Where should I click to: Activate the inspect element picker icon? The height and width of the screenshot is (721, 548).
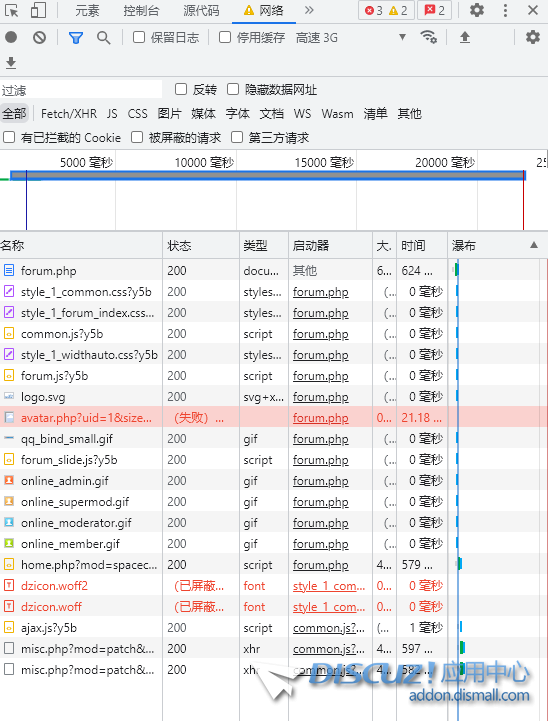tap(11, 10)
